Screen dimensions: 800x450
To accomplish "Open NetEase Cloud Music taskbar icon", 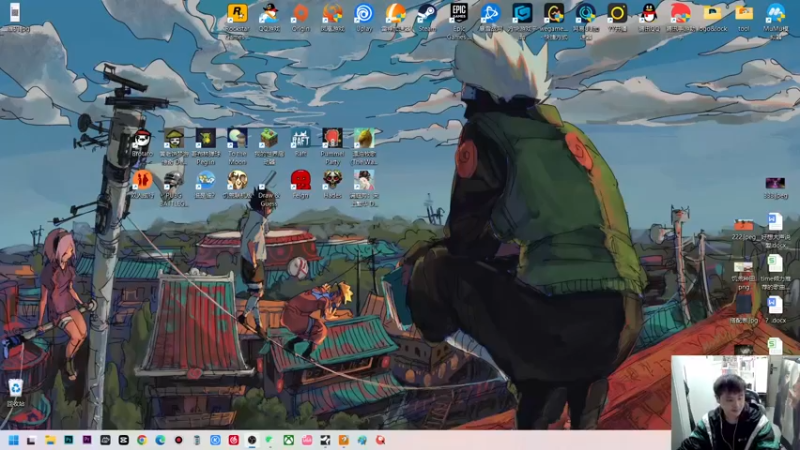I will point(234,440).
